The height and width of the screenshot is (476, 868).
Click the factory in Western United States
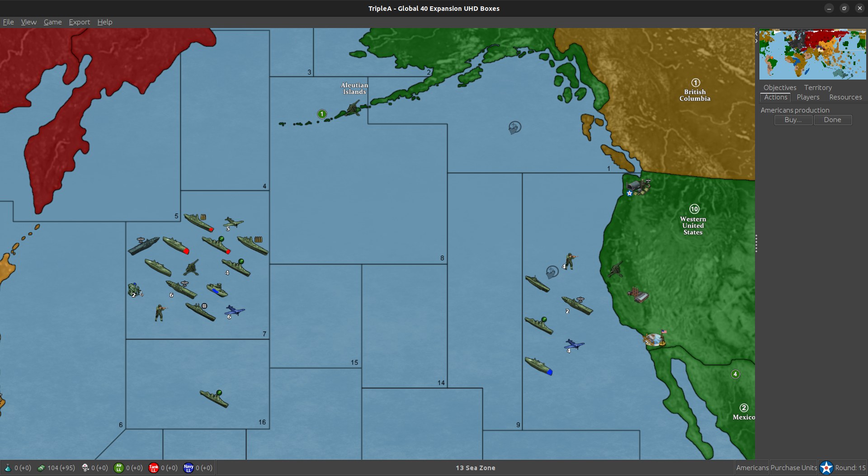tap(638, 294)
